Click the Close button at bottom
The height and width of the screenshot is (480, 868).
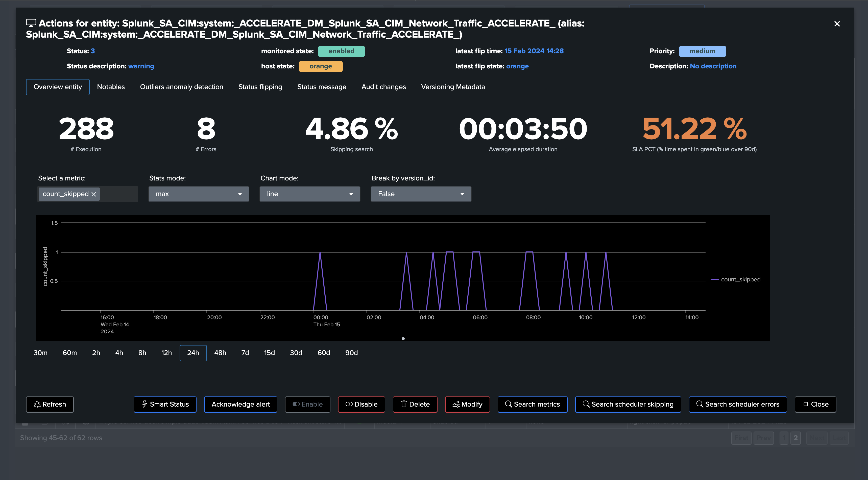(x=815, y=404)
